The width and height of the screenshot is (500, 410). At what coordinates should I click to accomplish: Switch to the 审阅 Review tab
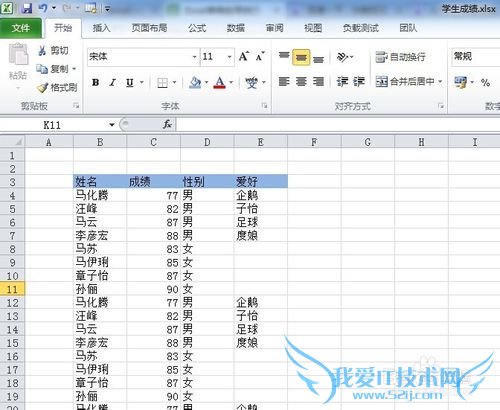click(275, 28)
